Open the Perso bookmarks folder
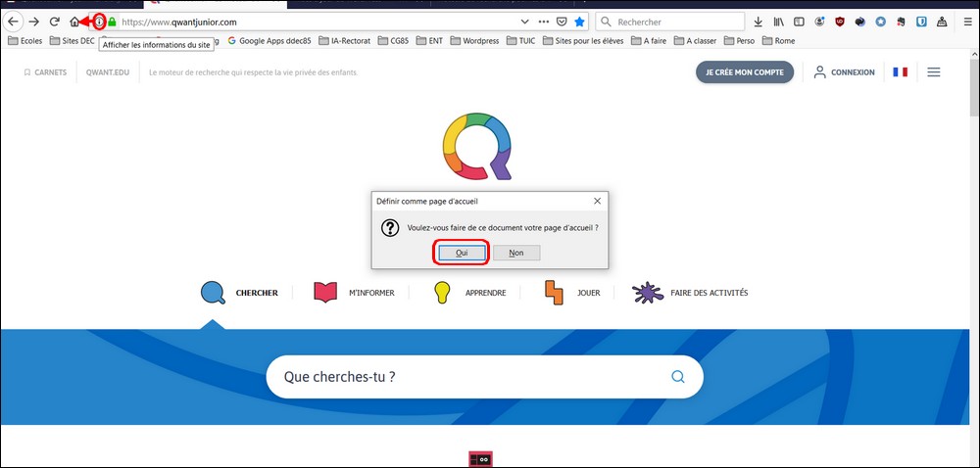This screenshot has height=468, width=980. [739, 40]
